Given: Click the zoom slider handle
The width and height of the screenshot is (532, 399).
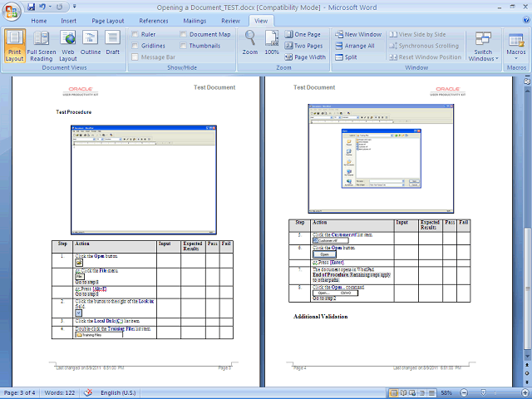Looking at the screenshot, I should pos(484,392).
